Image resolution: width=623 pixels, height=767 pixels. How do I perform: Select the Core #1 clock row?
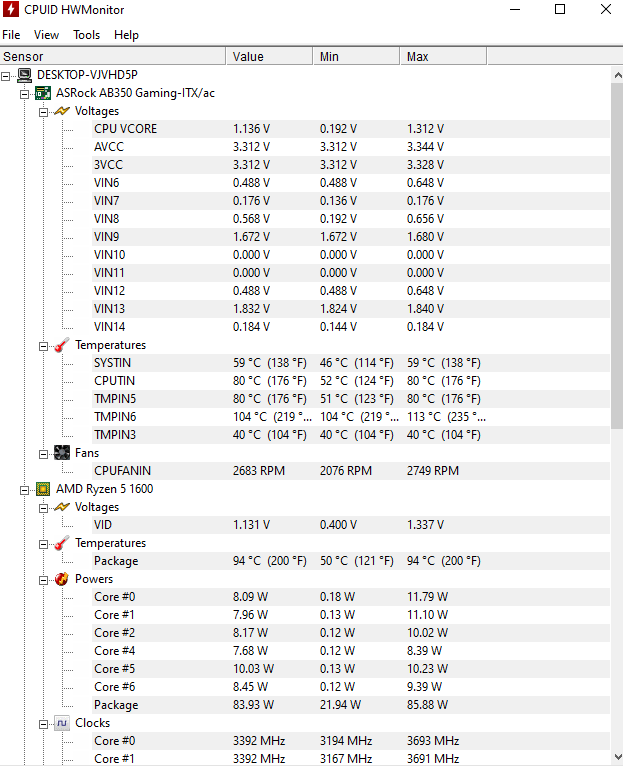click(x=351, y=759)
